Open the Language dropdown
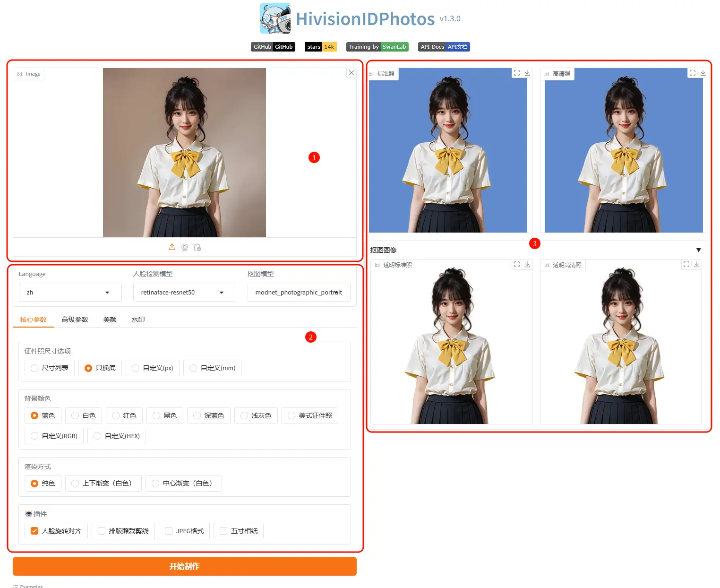Viewport: 720px width, 588px height. [x=70, y=292]
